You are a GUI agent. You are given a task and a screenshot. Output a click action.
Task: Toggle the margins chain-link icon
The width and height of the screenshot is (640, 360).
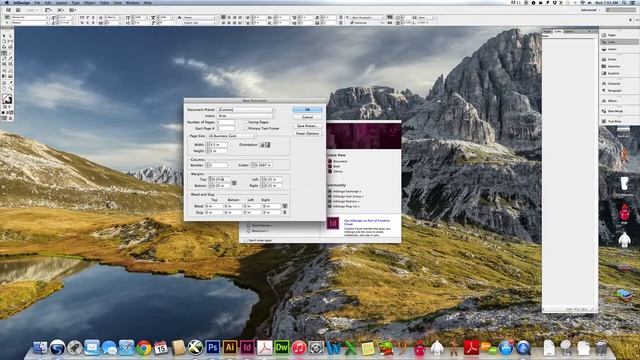point(234,183)
